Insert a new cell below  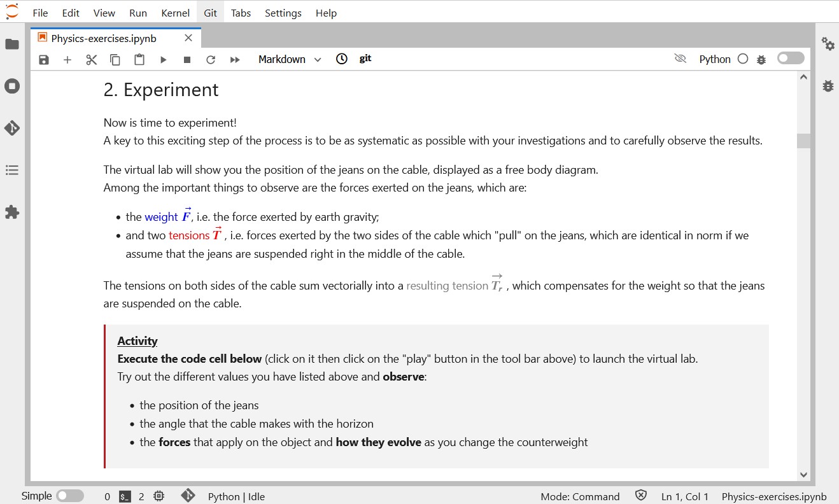67,59
